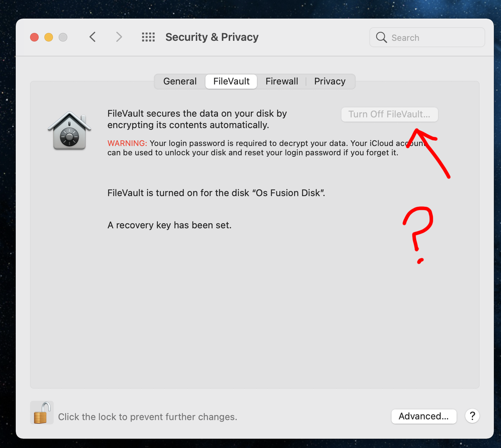Close the Security & Privacy window
This screenshot has width=501, height=448.
[34, 37]
